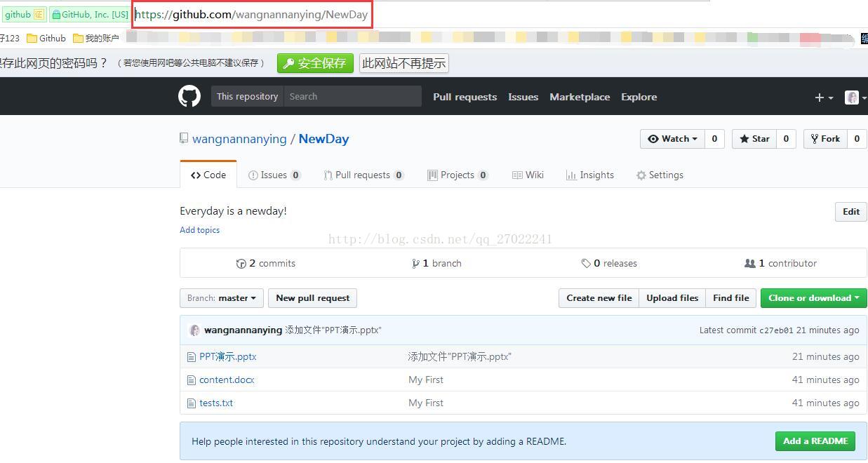Image resolution: width=868 pixels, height=463 pixels.
Task: View the 0 releases page
Action: click(609, 264)
